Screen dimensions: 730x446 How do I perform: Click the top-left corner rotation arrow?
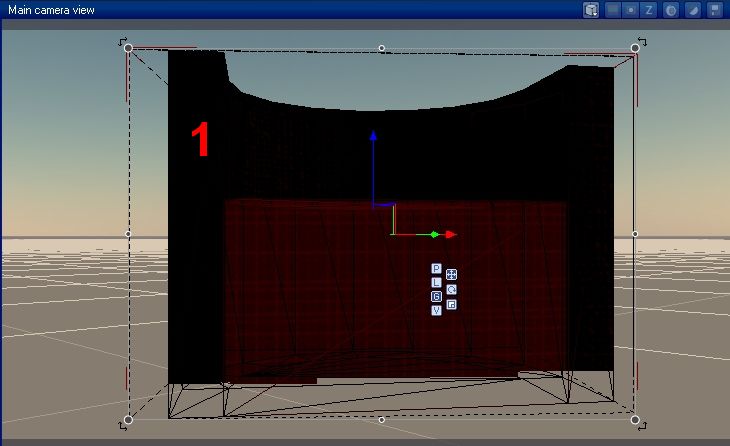(122, 42)
